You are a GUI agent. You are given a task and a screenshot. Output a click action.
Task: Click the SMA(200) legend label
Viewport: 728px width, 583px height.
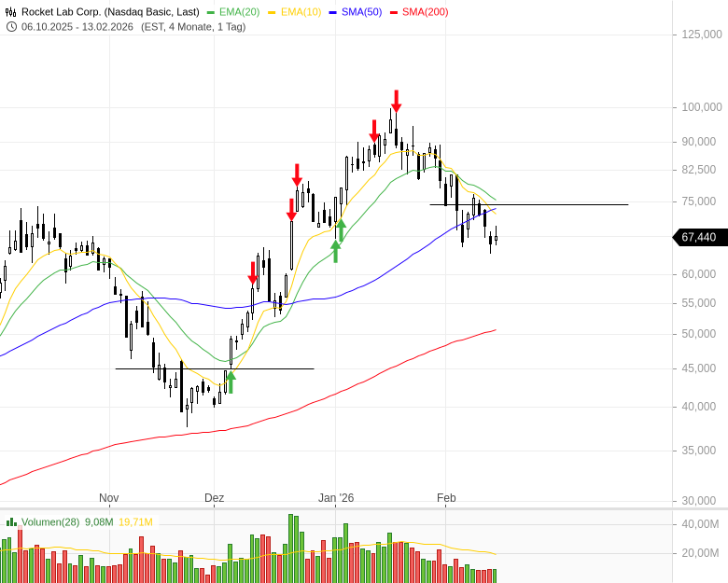click(425, 11)
